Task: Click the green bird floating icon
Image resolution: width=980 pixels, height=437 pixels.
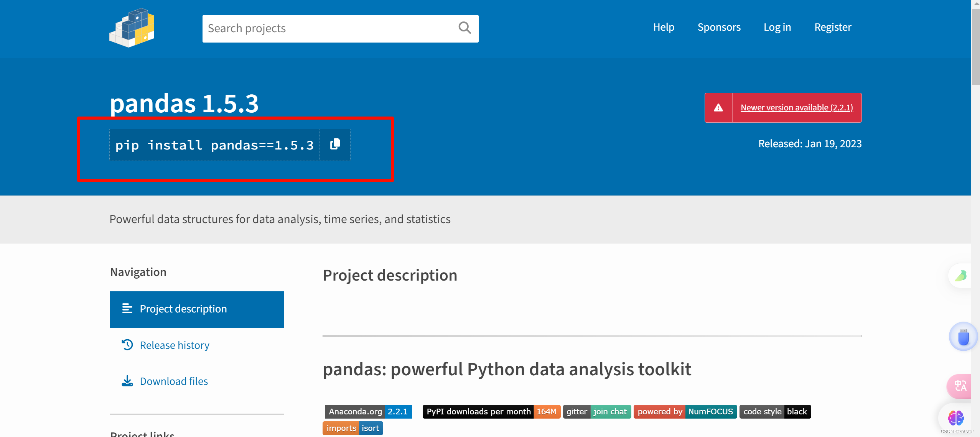Action: click(961, 276)
